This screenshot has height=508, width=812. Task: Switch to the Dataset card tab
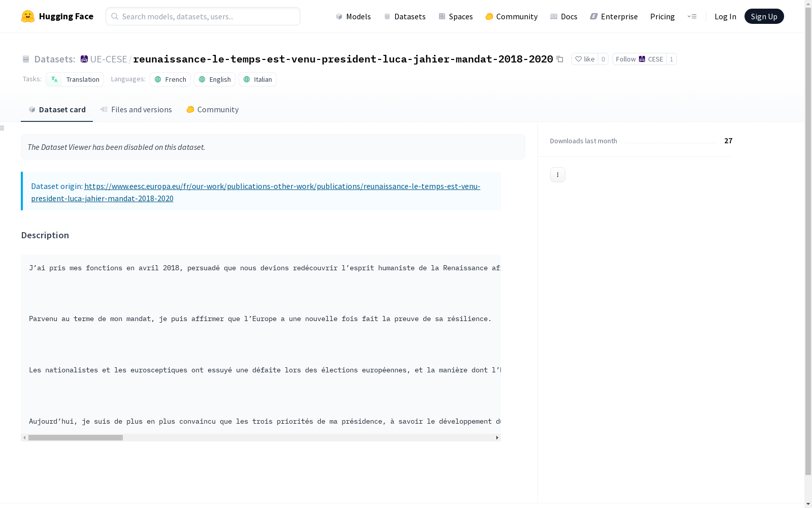coord(57,109)
